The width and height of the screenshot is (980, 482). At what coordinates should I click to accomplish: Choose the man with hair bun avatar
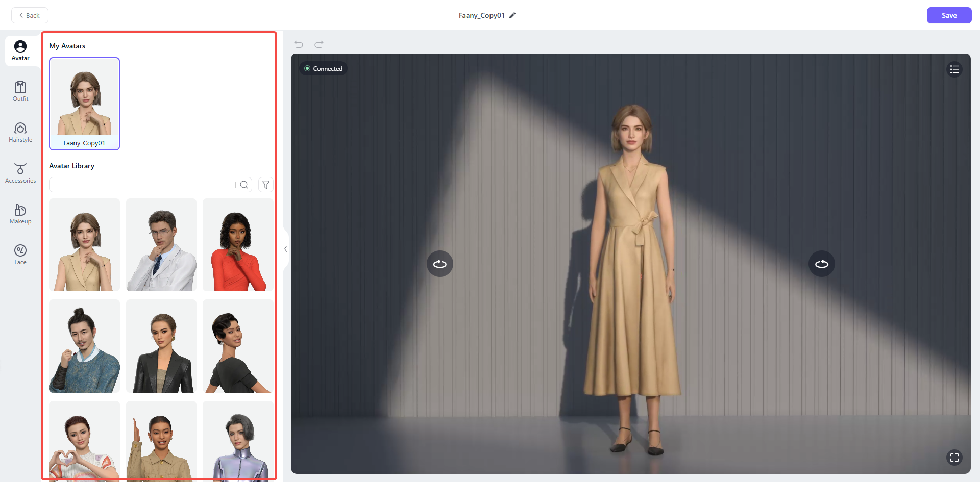(x=84, y=346)
